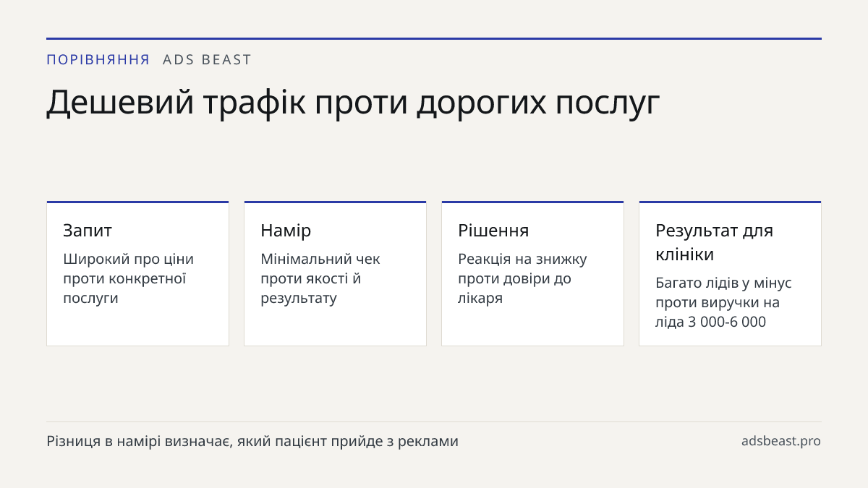Click the 'Запит' card heading
868x488 pixels.
click(88, 231)
